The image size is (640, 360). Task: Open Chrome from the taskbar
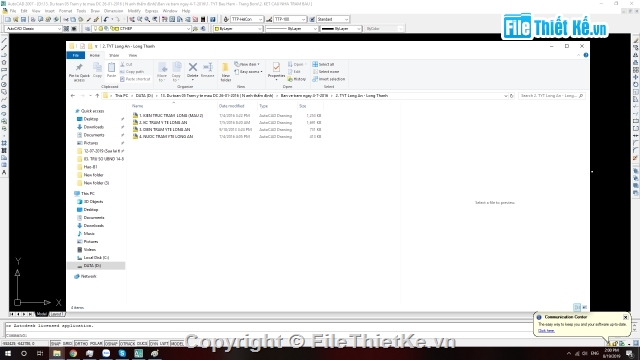tap(73, 353)
